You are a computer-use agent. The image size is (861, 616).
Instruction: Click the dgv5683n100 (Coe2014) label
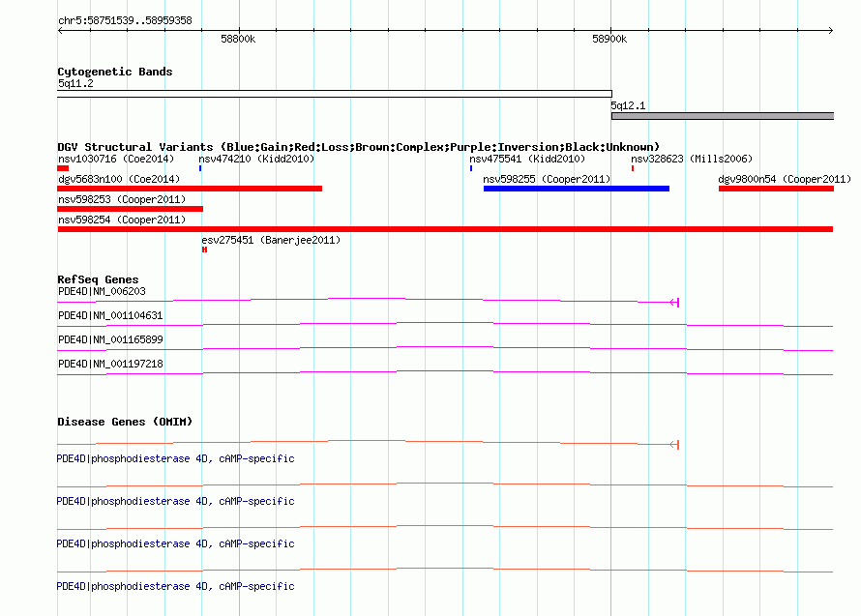pyautogui.click(x=119, y=179)
